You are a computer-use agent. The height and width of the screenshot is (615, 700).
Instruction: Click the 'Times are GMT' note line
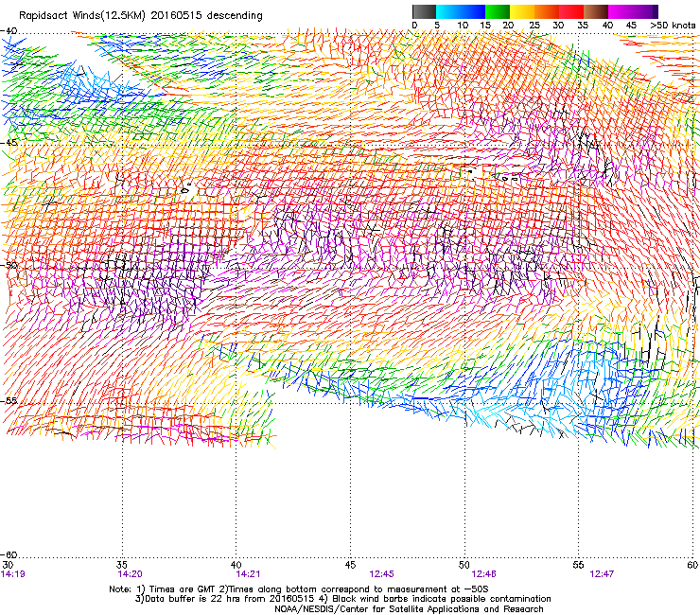coord(299,589)
